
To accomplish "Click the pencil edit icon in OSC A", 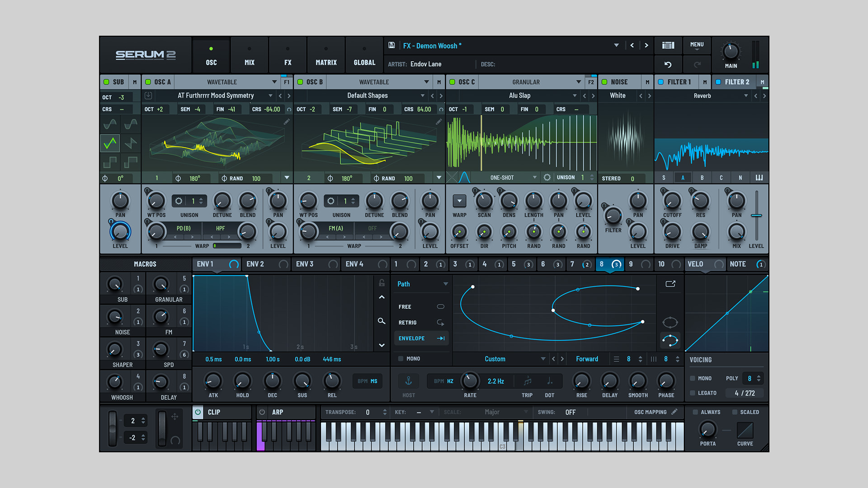I will [x=286, y=122].
